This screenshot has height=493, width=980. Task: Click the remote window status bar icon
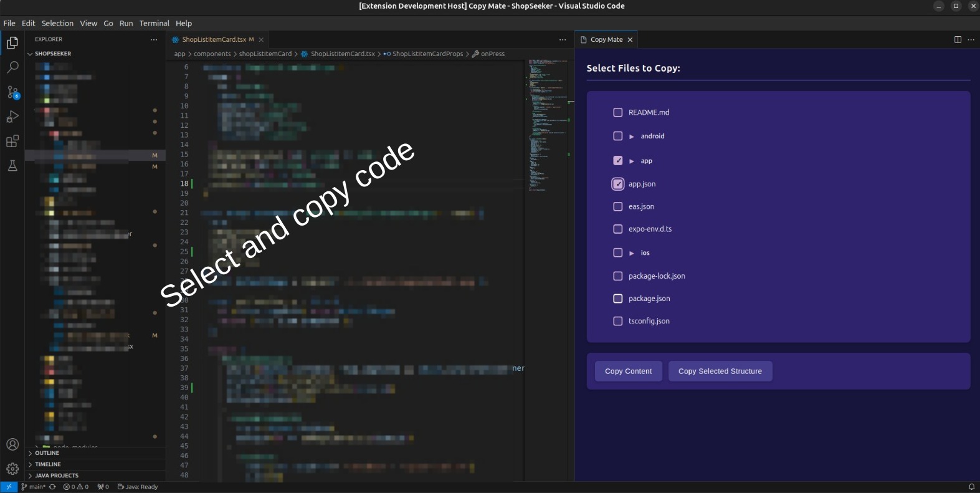(x=9, y=487)
